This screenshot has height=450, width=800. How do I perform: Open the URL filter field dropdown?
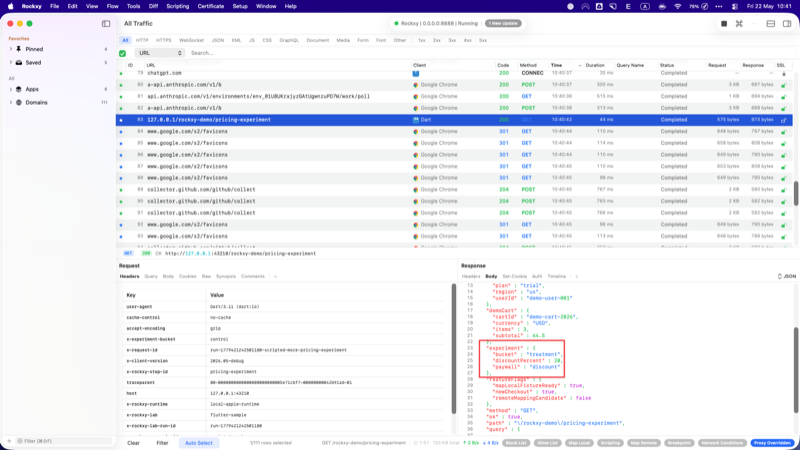point(159,53)
